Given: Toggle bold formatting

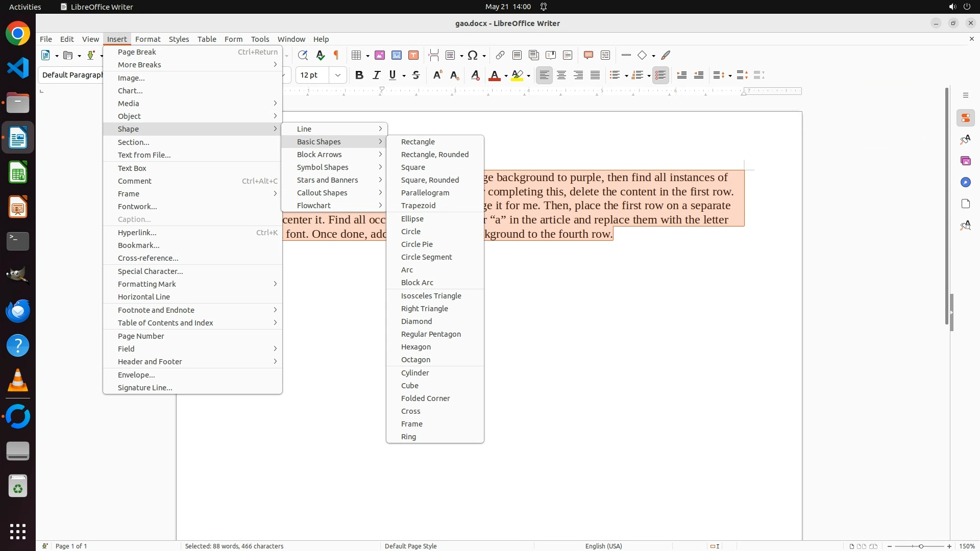Looking at the screenshot, I should 359,76.
